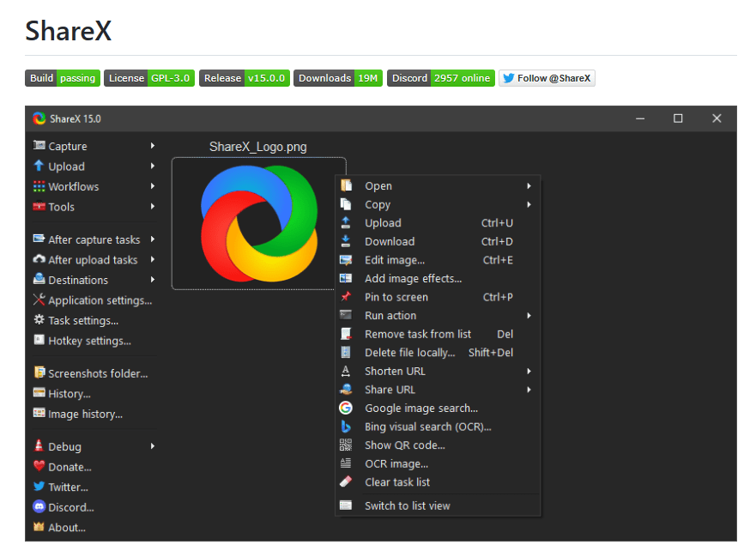Screen dimensions: 756x557
Task: Expand the After upload tasks arrow
Action: [x=153, y=259]
